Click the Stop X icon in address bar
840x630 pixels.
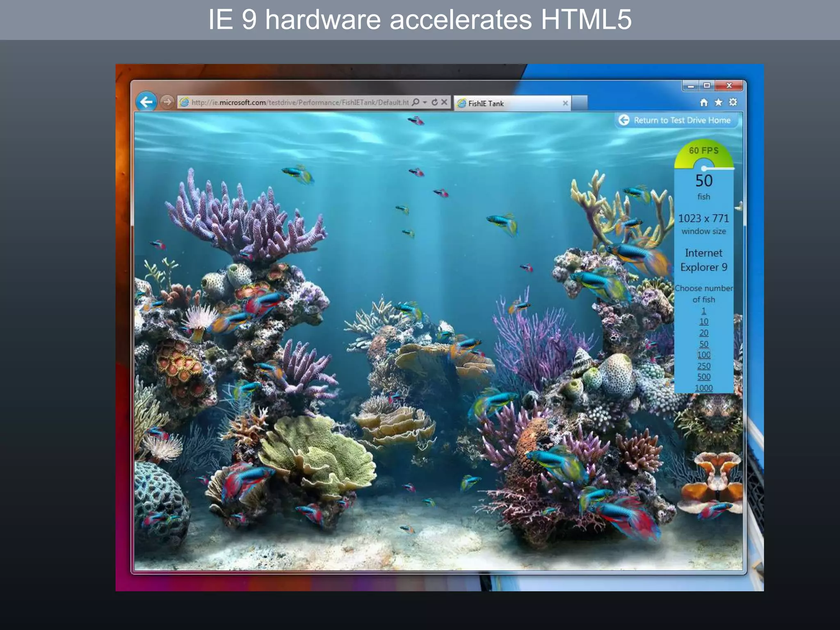(444, 102)
